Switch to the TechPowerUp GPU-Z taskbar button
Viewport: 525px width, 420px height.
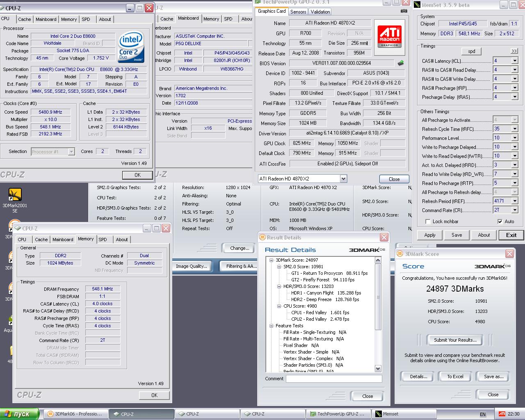pos(338,414)
